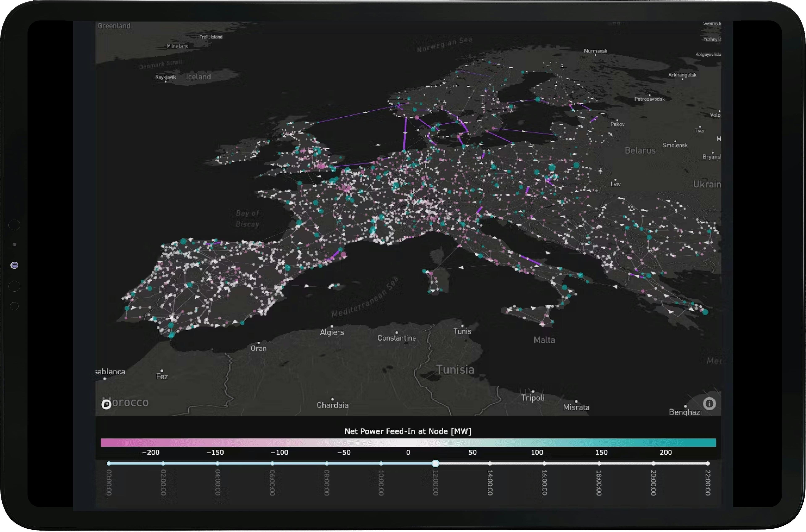806x532 pixels.
Task: Click the Norwegian Sea label
Action: tap(445, 44)
